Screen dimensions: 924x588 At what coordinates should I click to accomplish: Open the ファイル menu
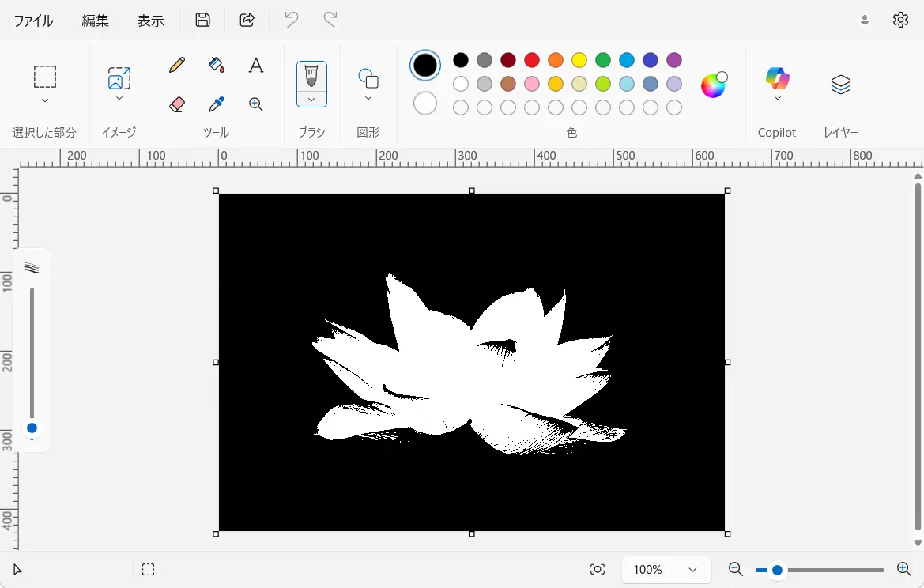coord(34,21)
